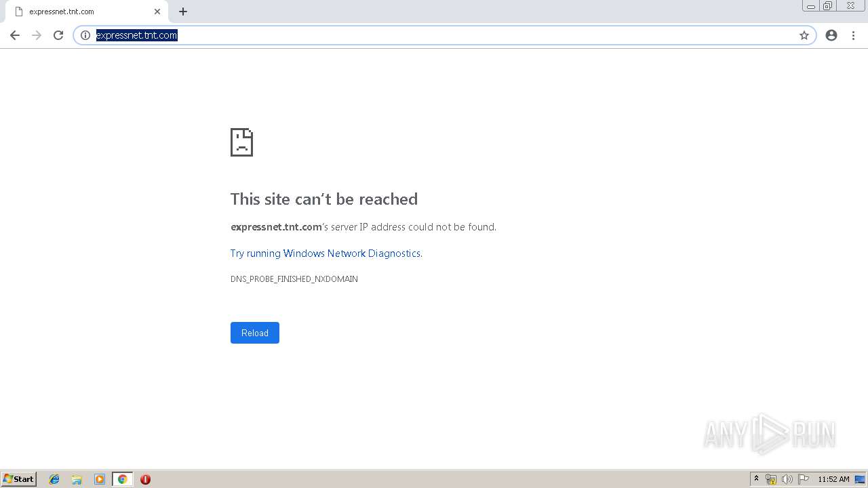Screen dimensions: 868x488
Task: Launch Internet Explorer from the taskbar
Action: [x=54, y=479]
